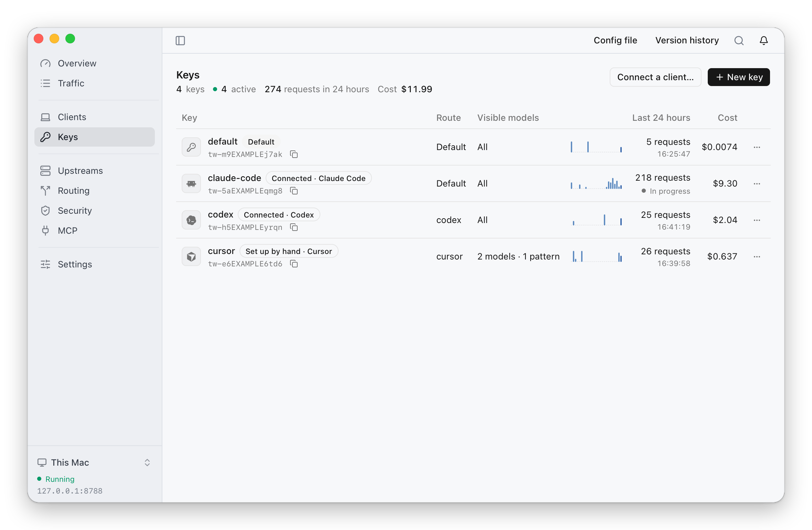Open the search magnifier icon
Screen dimensions: 812x530
coord(739,41)
